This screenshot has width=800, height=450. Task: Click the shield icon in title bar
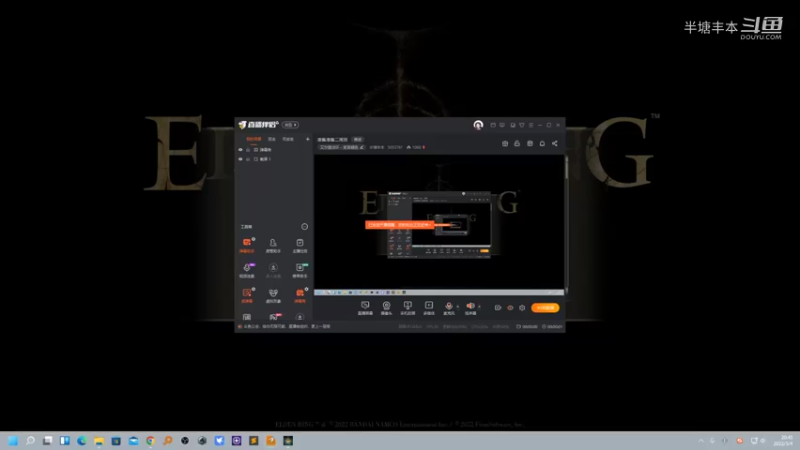pyautogui.click(x=522, y=125)
